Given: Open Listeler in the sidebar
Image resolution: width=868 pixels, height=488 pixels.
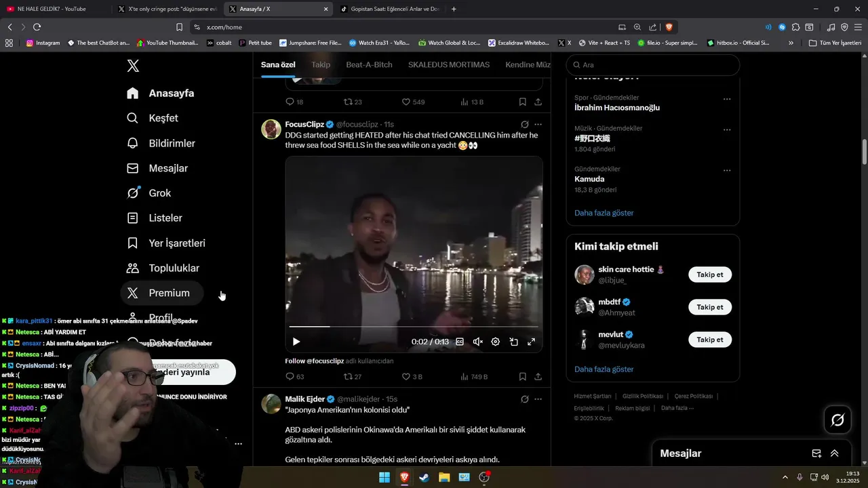Looking at the screenshot, I should pyautogui.click(x=155, y=218).
